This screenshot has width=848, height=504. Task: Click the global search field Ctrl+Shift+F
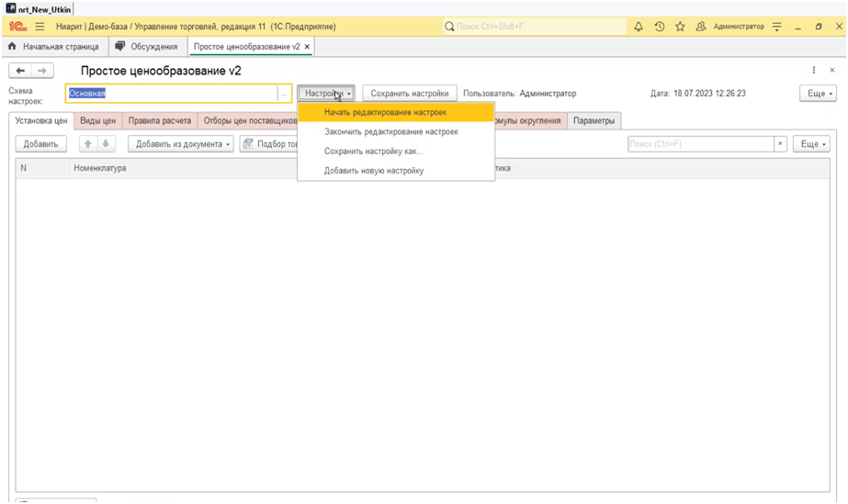point(535,27)
